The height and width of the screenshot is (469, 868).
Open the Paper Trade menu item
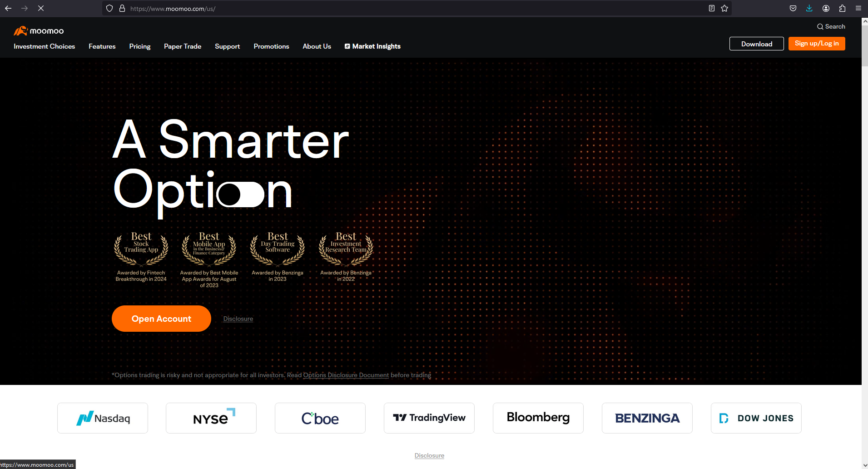coord(183,46)
